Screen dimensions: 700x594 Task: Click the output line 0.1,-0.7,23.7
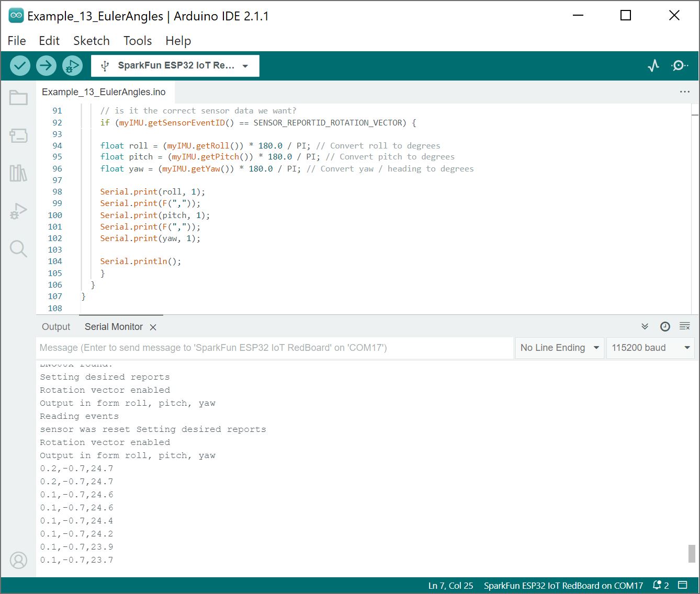pyautogui.click(x=76, y=560)
